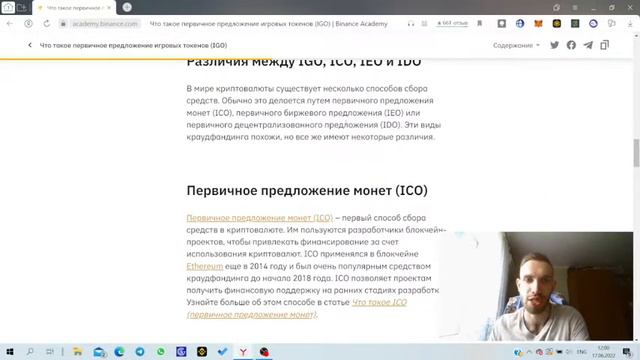Open the Yandex home icon beside reload
640x360 pixels.
click(28, 24)
